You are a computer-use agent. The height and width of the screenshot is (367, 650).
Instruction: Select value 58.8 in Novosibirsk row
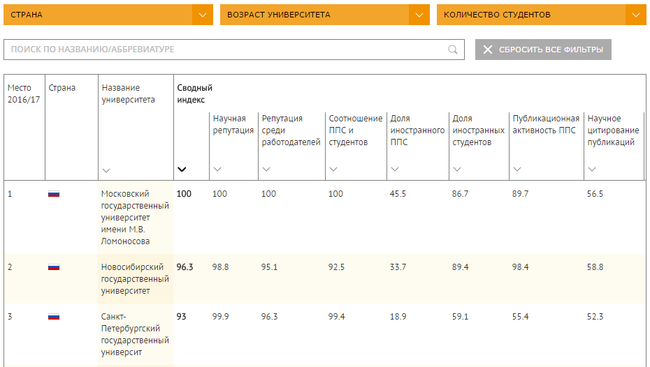(595, 267)
